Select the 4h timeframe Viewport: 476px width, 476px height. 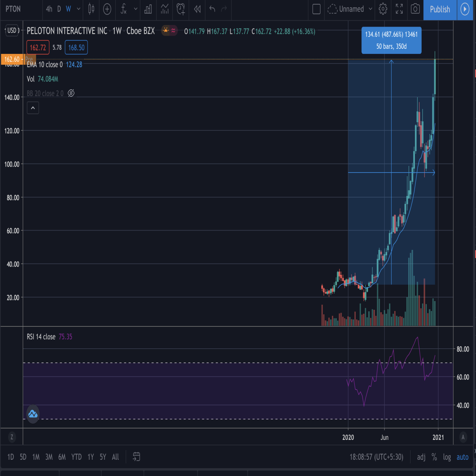tap(49, 9)
